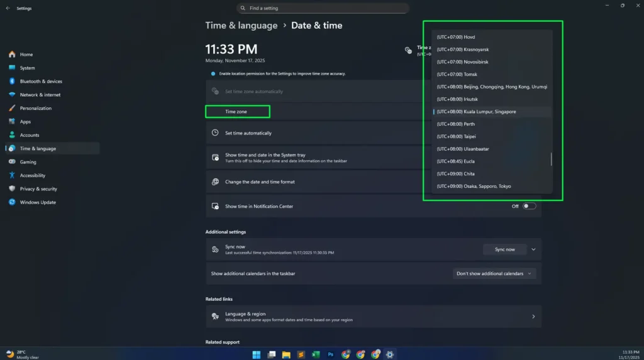This screenshot has width=644, height=360.
Task: Go to Privacy & security
Action: (x=53, y=189)
